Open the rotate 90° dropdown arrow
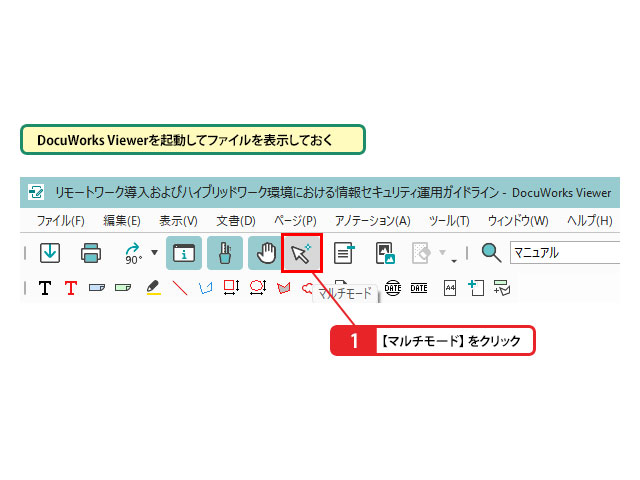This screenshot has width=640, height=480. 154,252
